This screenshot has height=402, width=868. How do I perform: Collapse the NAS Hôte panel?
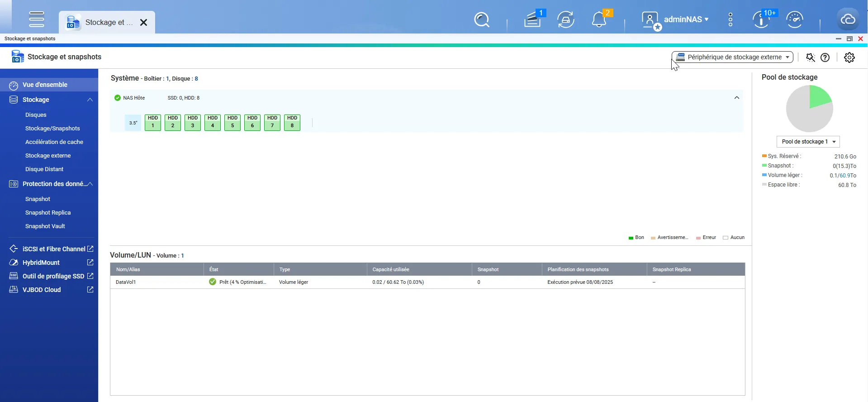[x=736, y=98]
